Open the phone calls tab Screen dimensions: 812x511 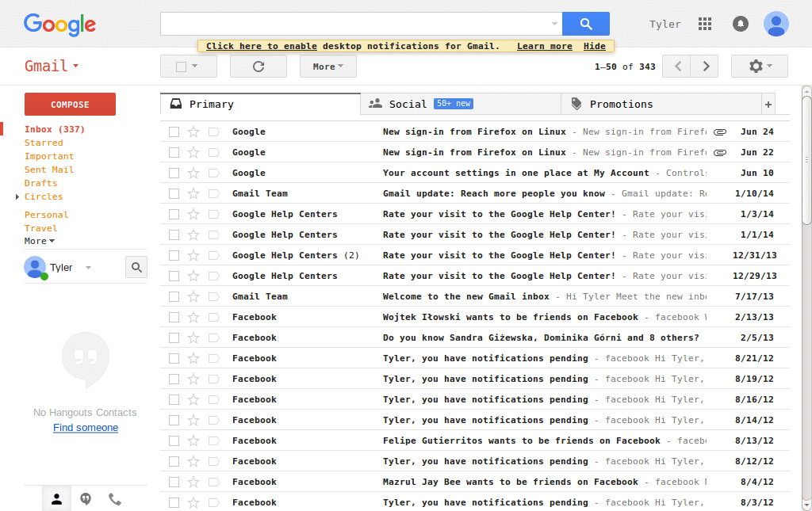tap(114, 499)
